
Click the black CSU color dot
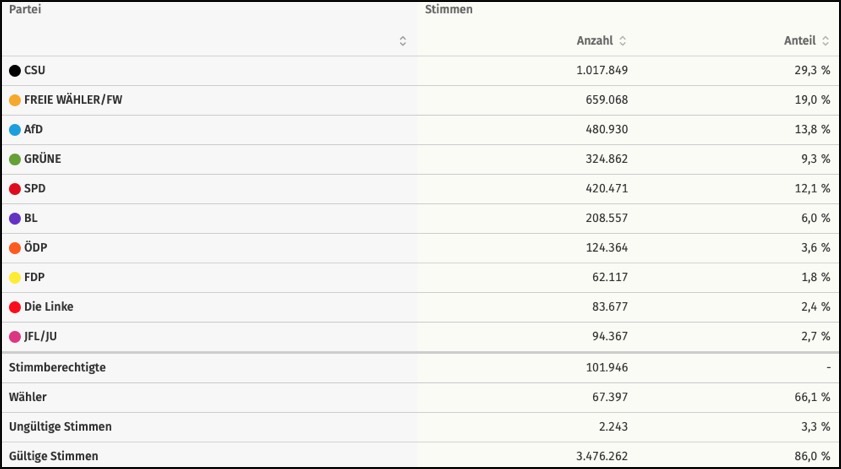15,71
